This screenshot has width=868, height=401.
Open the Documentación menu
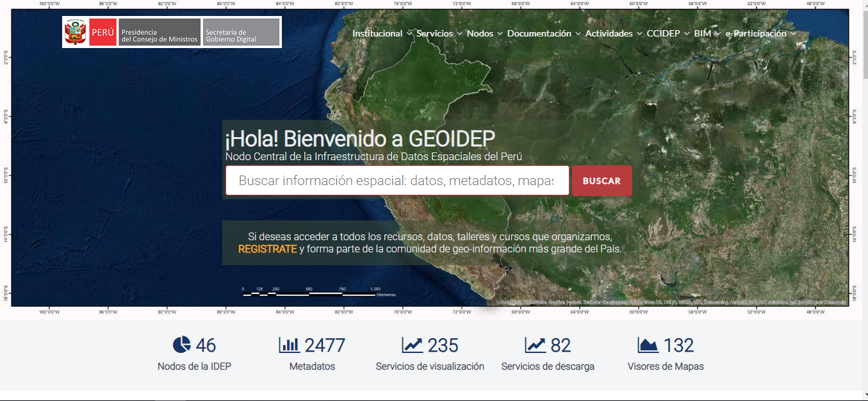(x=543, y=33)
